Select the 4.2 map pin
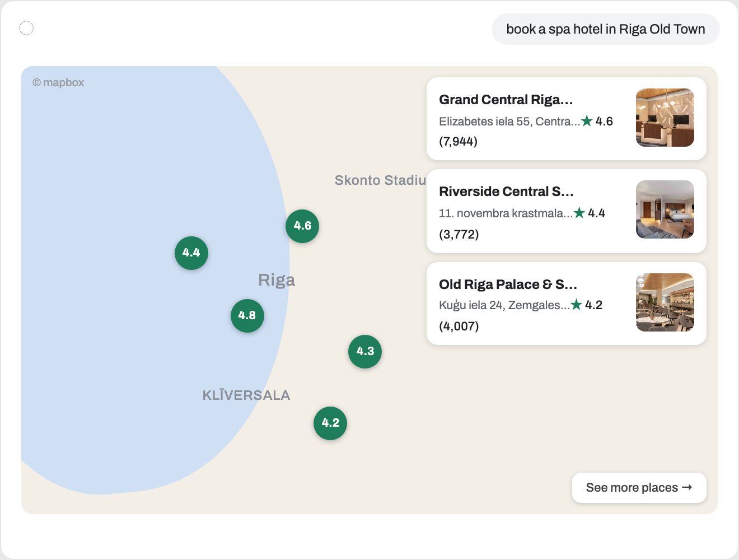 (330, 423)
